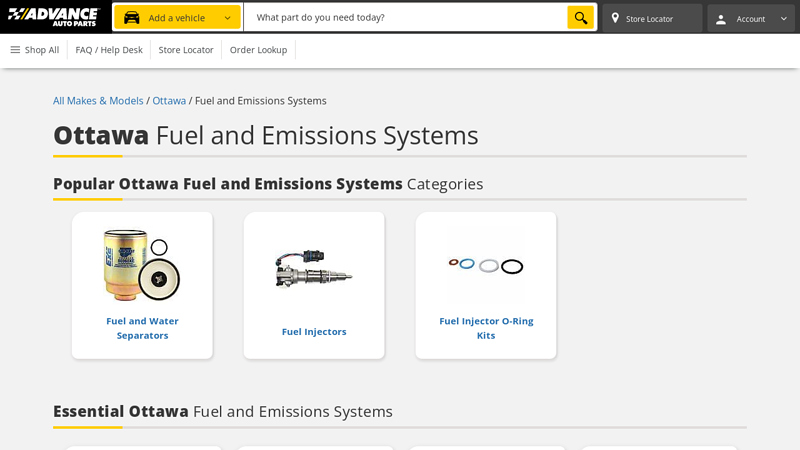Viewport: 800px width, 450px height.
Task: Open Store Locator in the top header
Action: [x=652, y=18]
